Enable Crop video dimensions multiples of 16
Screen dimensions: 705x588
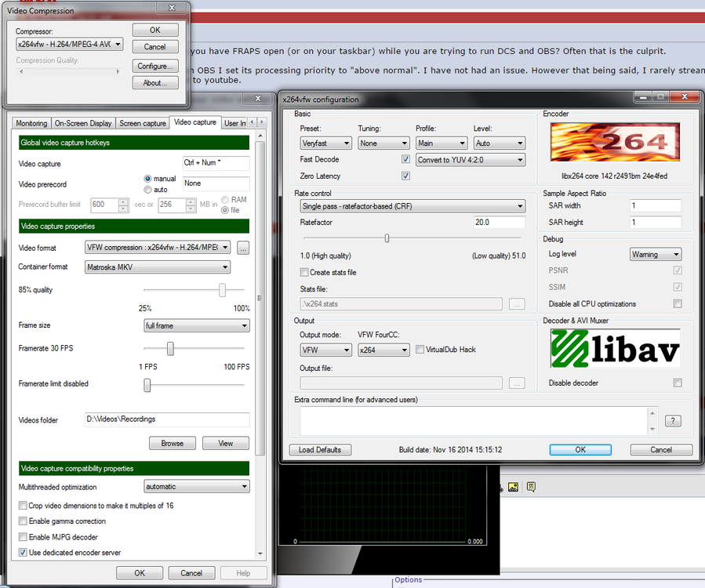23,505
